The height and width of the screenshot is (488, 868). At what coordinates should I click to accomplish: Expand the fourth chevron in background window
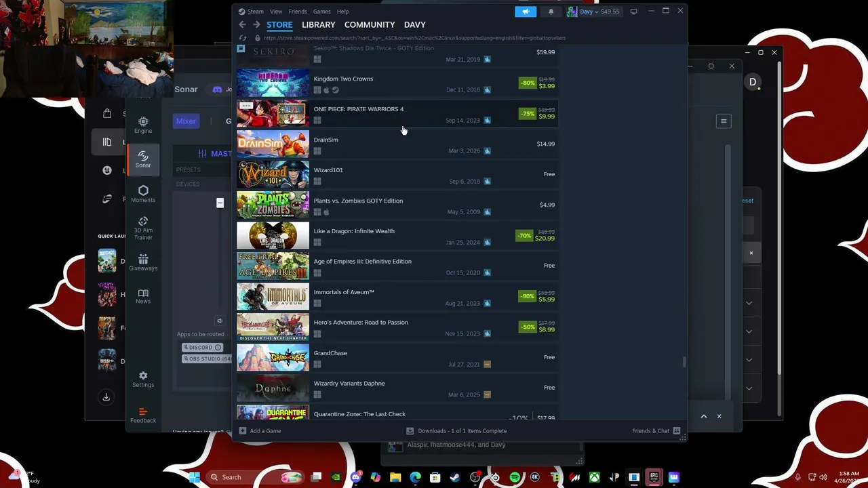coord(749,388)
